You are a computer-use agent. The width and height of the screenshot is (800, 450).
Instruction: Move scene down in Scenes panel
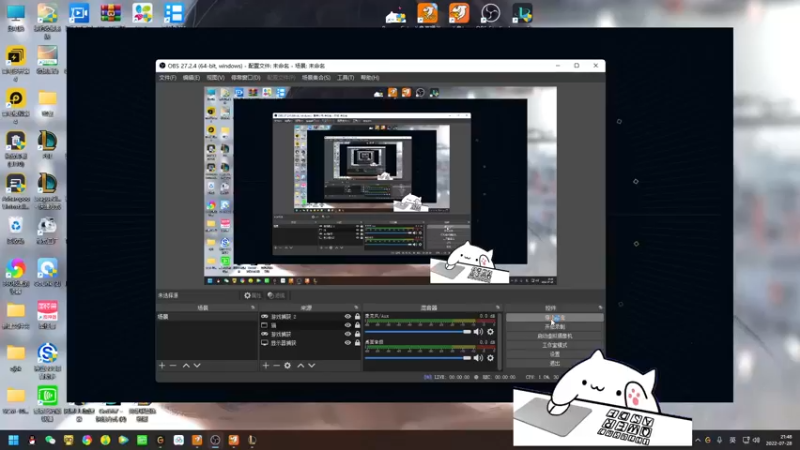click(197, 366)
